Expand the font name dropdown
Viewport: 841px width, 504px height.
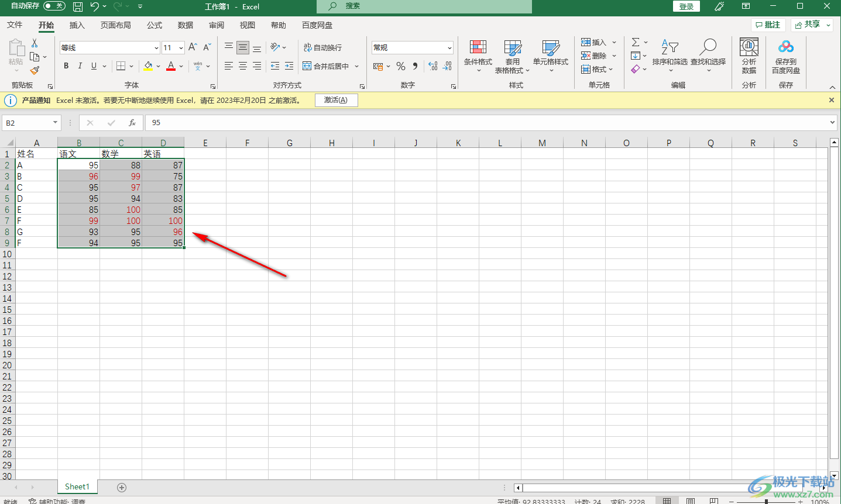click(156, 48)
